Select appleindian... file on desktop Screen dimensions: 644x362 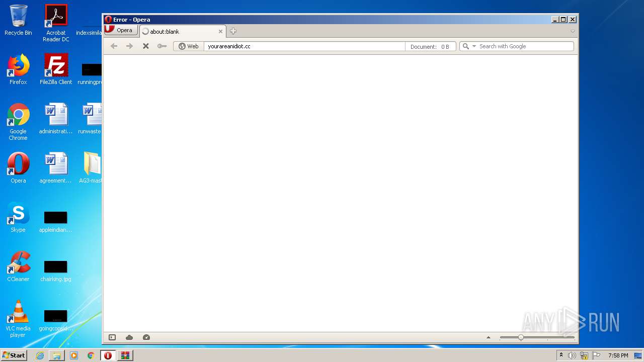[x=56, y=221]
